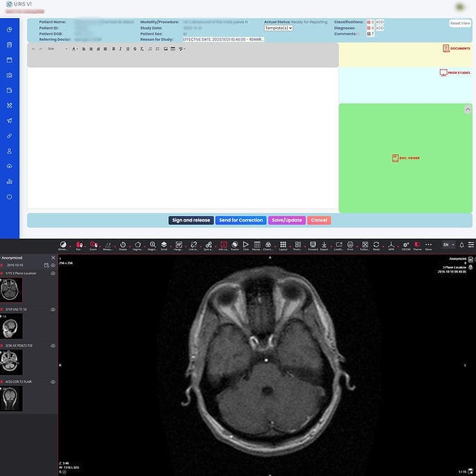Click Reset View button

[x=460, y=23]
